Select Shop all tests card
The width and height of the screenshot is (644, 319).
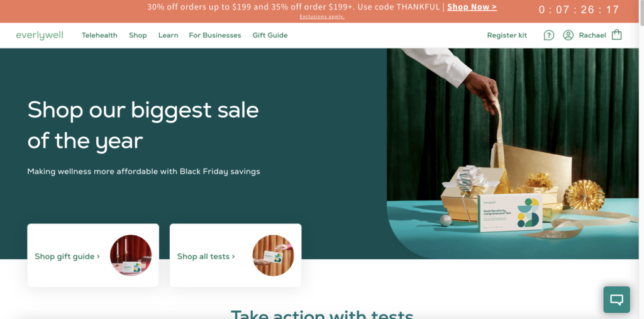point(235,255)
